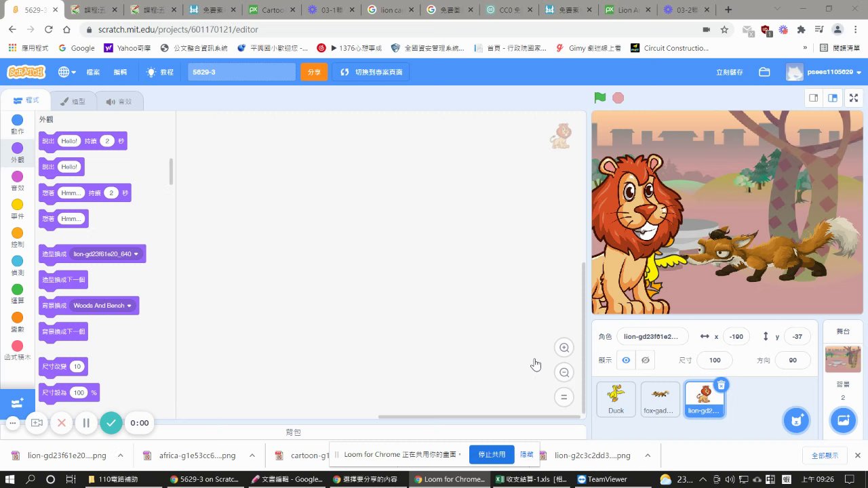Bookmark this page with star icon
Image resolution: width=868 pixels, height=488 pixels.
point(724,30)
